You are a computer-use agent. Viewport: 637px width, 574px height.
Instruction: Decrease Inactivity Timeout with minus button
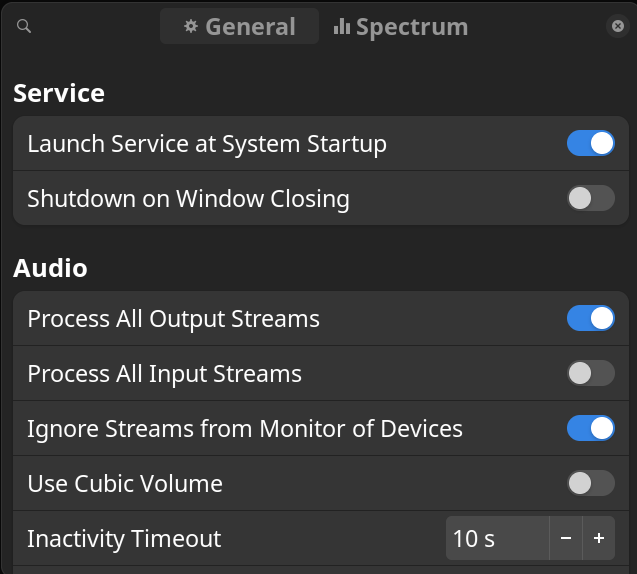click(x=566, y=539)
